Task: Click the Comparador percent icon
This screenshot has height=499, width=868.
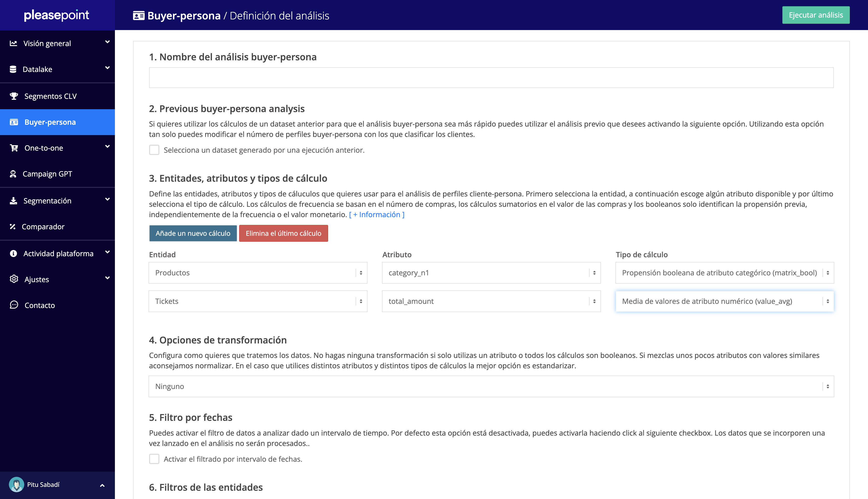Action: pos(13,226)
